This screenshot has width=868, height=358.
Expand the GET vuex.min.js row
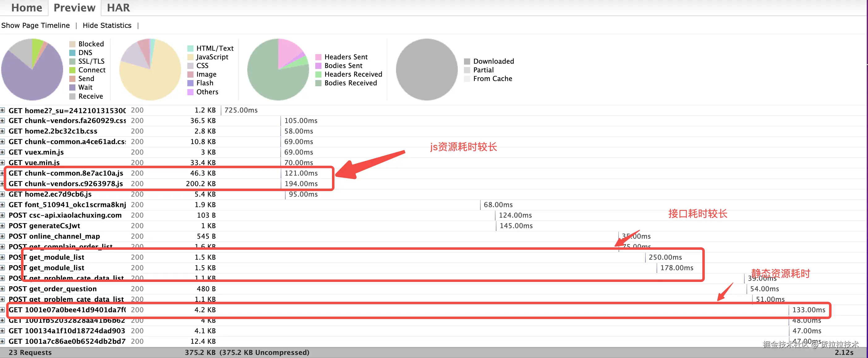tap(3, 152)
